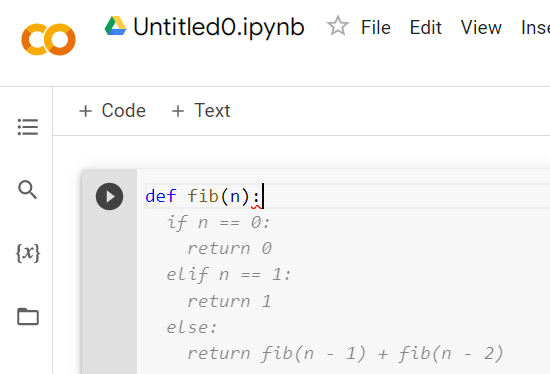
Task: Open table of contents sidebar panel
Action: pyautogui.click(x=28, y=127)
